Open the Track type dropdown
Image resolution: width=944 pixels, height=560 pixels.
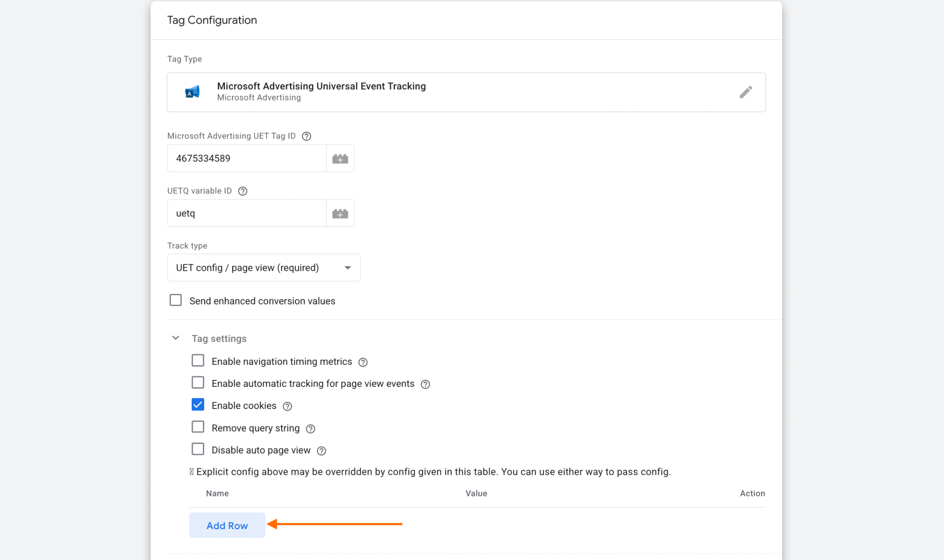click(264, 268)
